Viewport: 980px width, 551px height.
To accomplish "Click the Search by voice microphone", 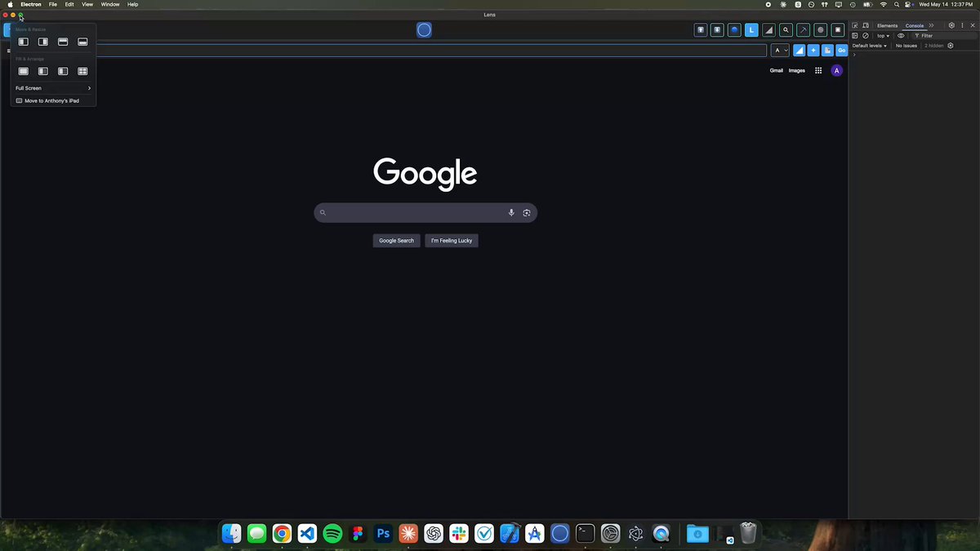I will click(x=511, y=213).
